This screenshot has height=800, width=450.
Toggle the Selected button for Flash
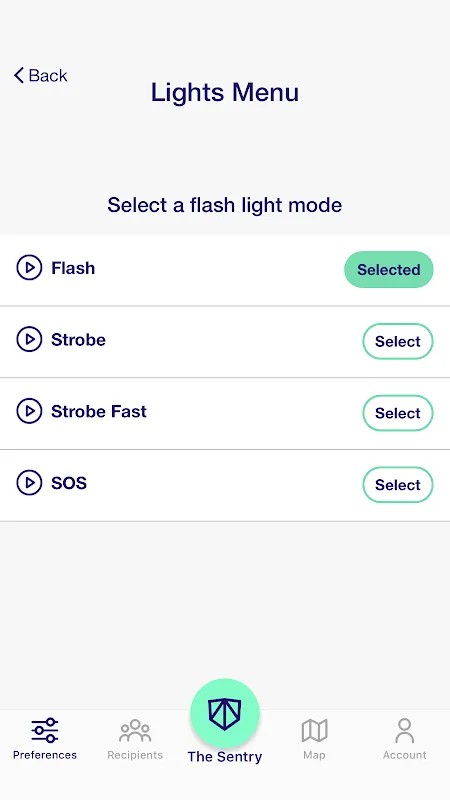(389, 269)
